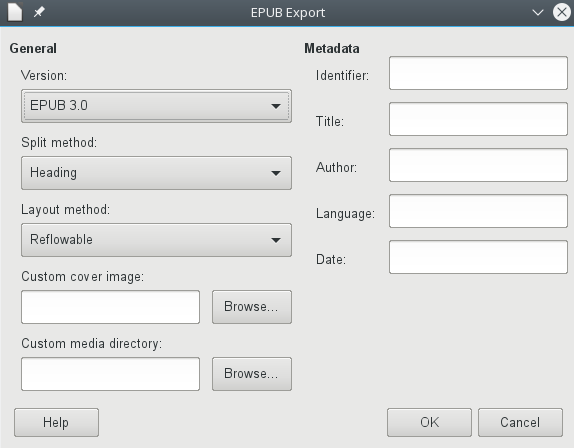Click the Date input field

pyautogui.click(x=478, y=257)
